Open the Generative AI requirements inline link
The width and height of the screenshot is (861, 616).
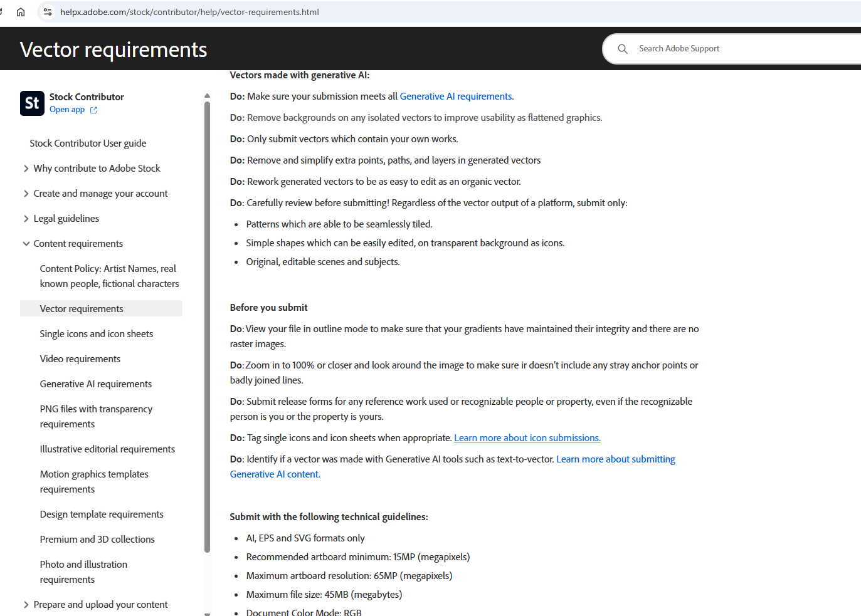point(456,96)
